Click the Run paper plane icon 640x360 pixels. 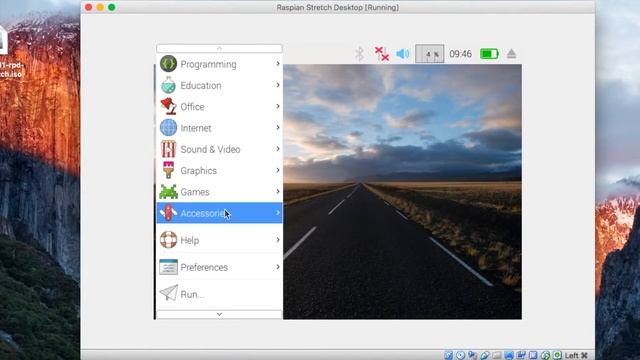click(168, 293)
